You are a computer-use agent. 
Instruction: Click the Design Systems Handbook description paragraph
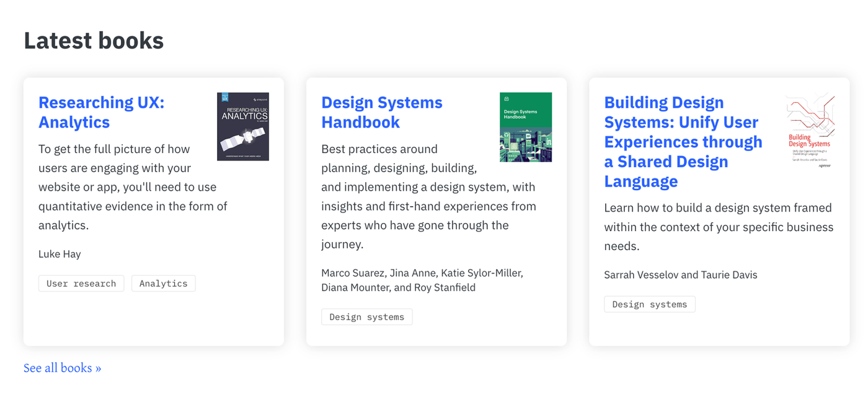(428, 206)
